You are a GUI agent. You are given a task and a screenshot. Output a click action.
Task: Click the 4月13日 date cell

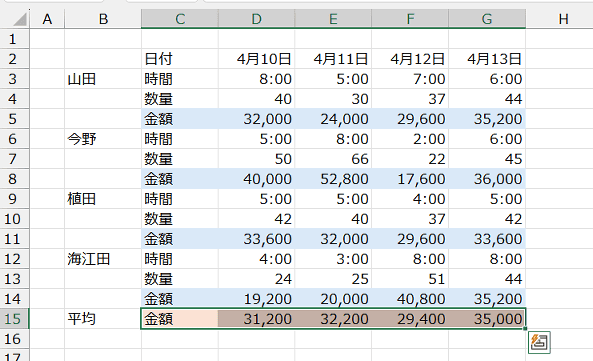[487, 59]
